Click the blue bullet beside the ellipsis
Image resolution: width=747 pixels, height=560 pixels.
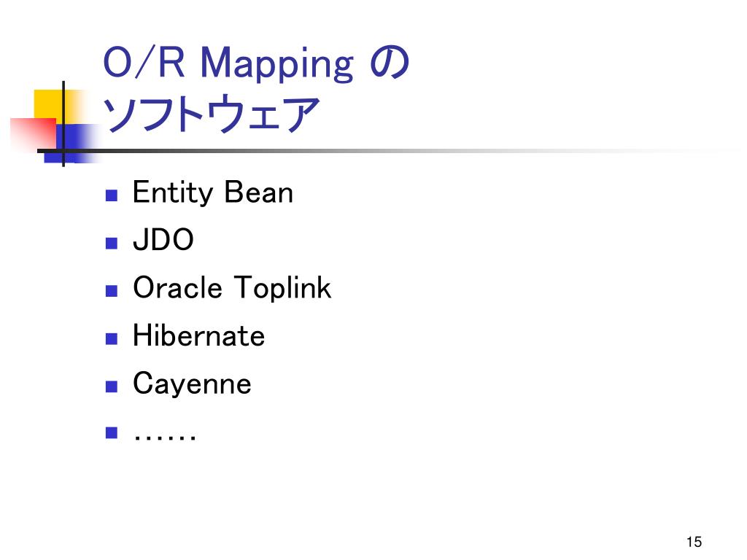112,432
